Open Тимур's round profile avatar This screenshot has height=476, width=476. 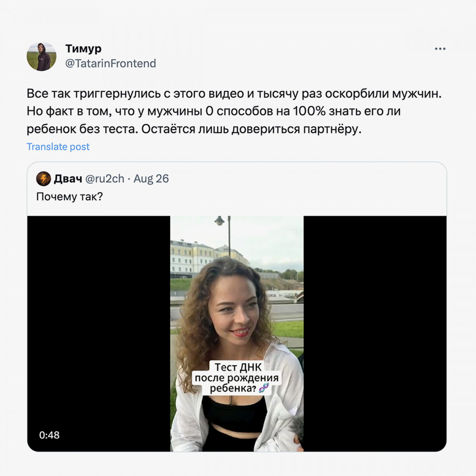(x=42, y=56)
